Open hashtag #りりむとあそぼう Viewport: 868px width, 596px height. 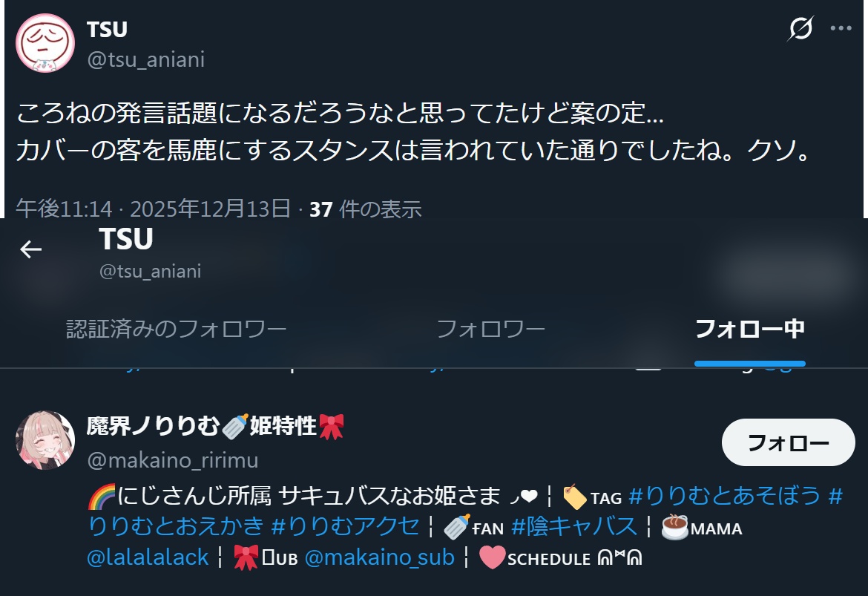[x=725, y=496]
